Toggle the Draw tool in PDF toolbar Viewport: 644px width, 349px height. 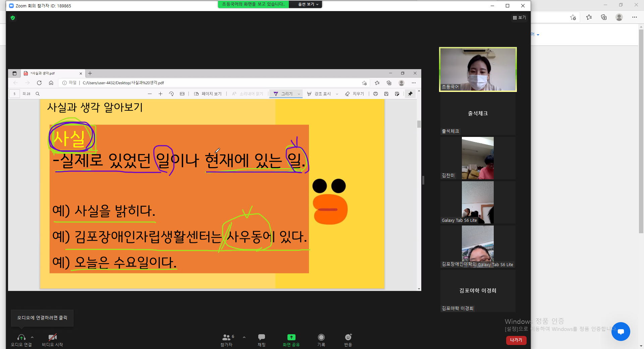[x=283, y=94]
